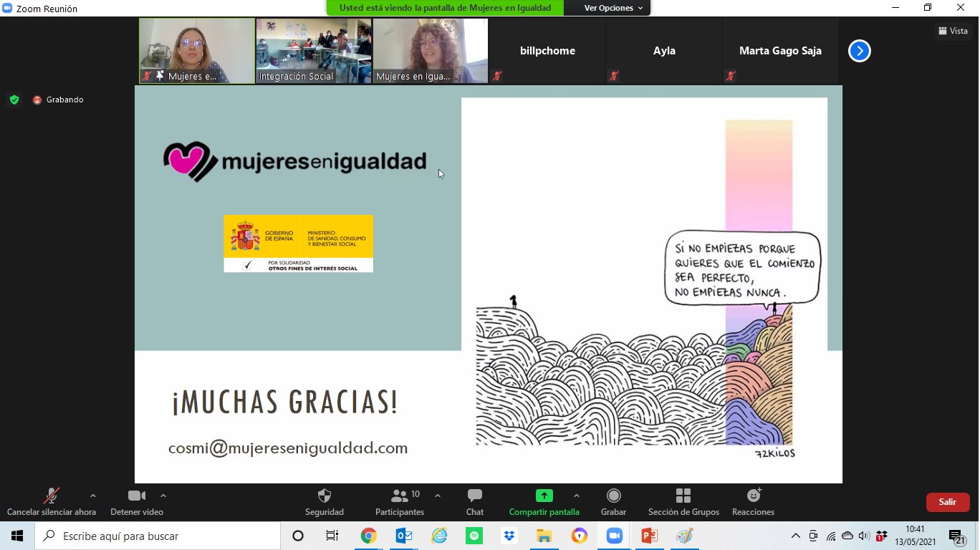Expand video options arrow next to camera
This screenshot has height=550, width=980.
click(x=163, y=496)
